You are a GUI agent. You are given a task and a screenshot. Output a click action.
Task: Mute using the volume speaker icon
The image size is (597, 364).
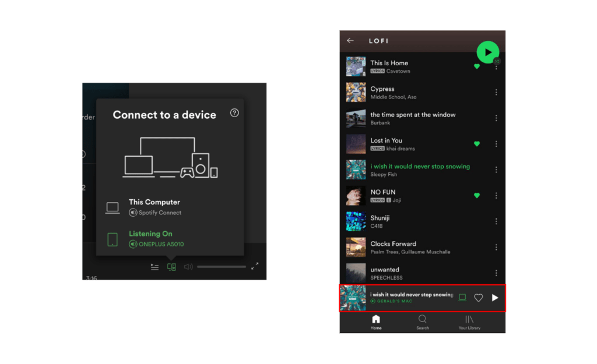pyautogui.click(x=188, y=267)
